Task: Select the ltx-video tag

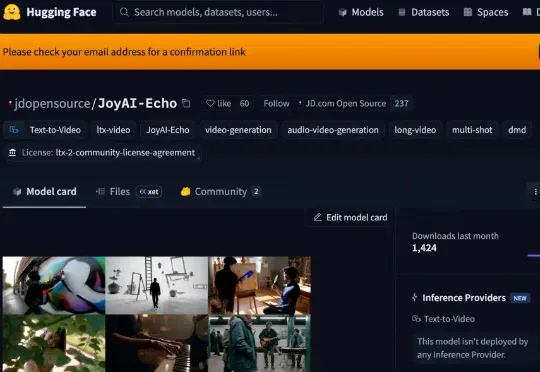Action: 113,130
